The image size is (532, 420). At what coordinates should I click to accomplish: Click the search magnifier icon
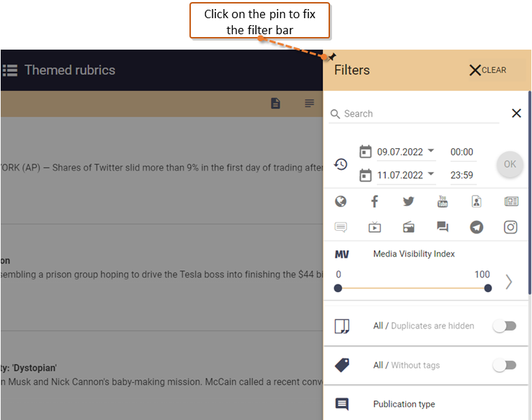(x=335, y=114)
